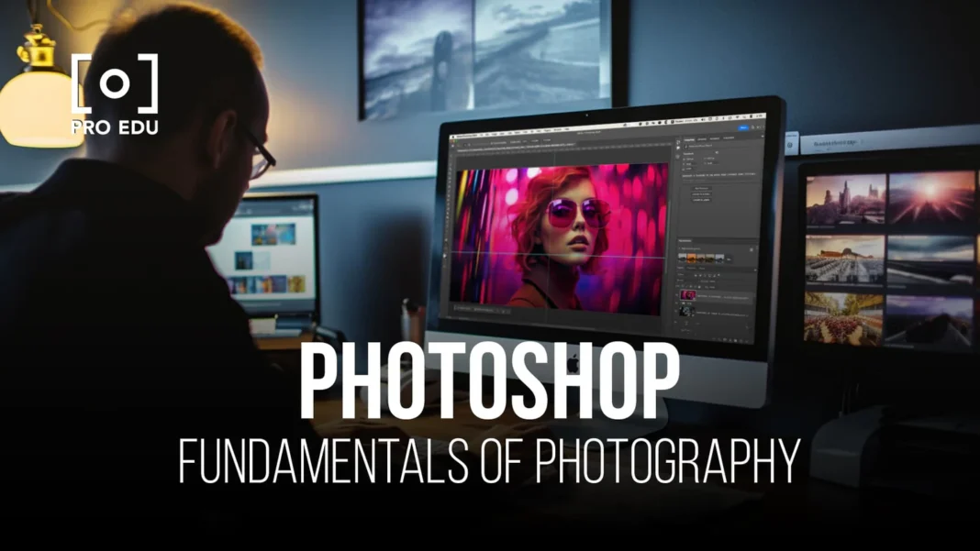
Task: Click an adjustment preset button in Properties
Action: point(700,188)
